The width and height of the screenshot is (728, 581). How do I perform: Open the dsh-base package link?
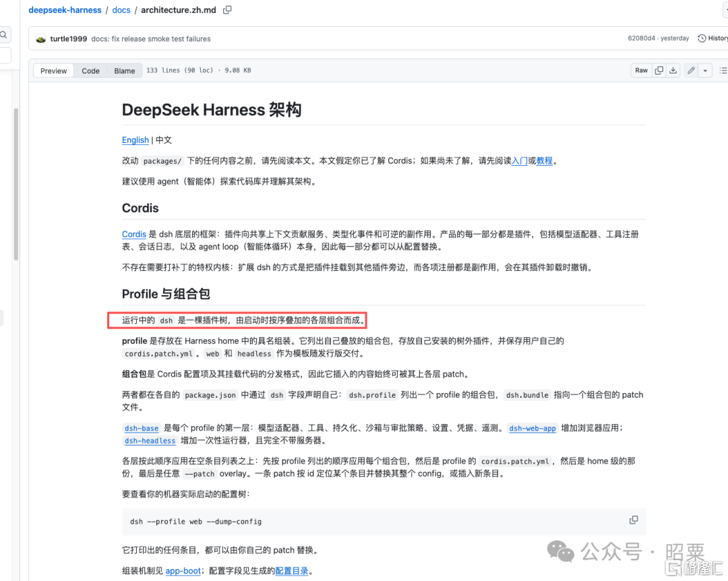pyautogui.click(x=142, y=428)
